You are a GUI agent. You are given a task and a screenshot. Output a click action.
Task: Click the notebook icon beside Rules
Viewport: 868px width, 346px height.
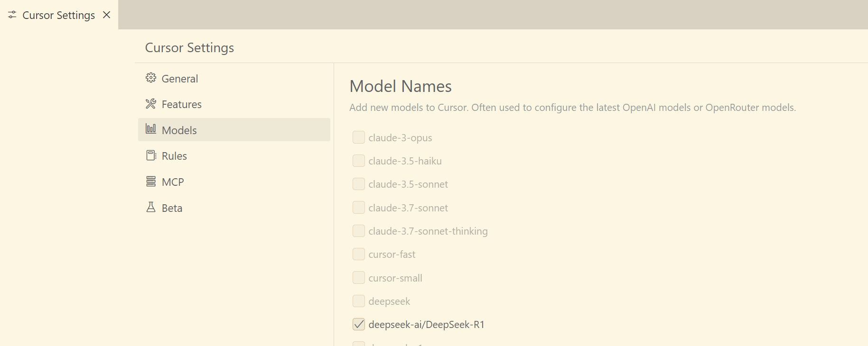coord(151,155)
